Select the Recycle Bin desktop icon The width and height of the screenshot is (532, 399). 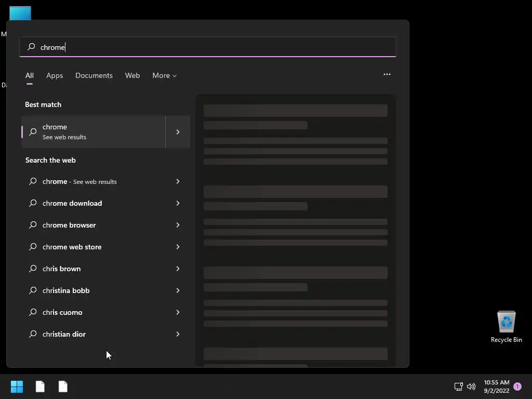506,327
